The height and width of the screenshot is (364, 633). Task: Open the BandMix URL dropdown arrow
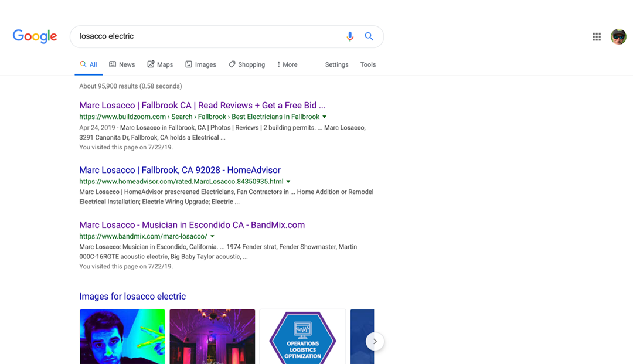pos(212,237)
